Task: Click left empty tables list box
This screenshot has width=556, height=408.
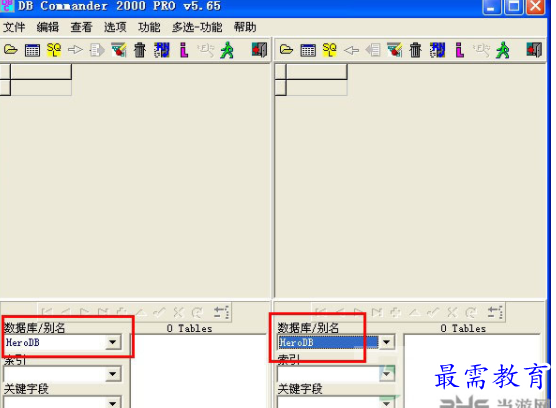Action: [199, 371]
